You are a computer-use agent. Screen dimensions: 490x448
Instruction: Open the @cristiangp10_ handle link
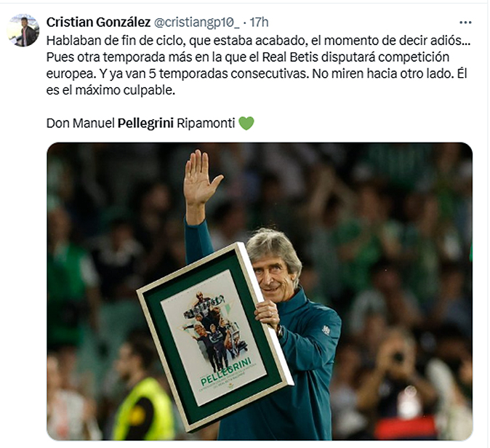tap(197, 23)
